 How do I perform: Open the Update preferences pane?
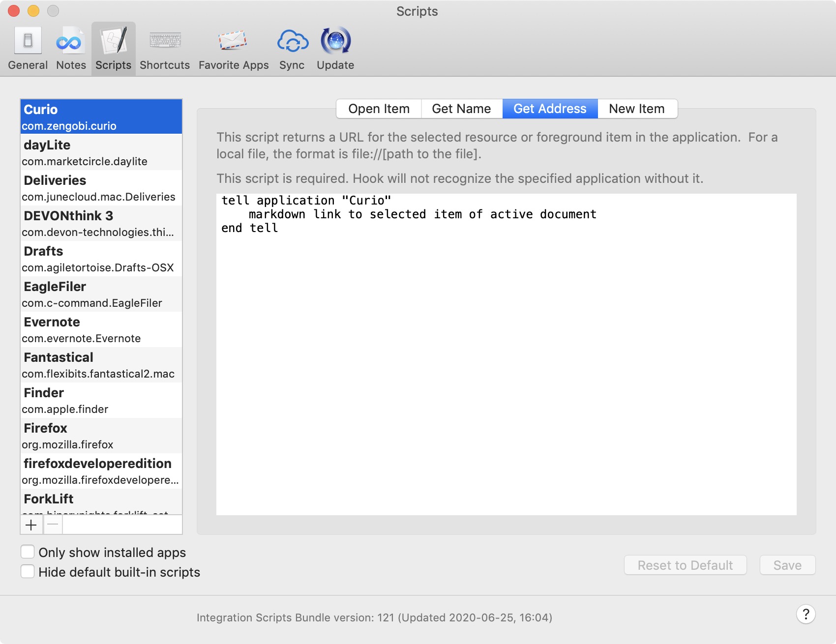click(335, 49)
